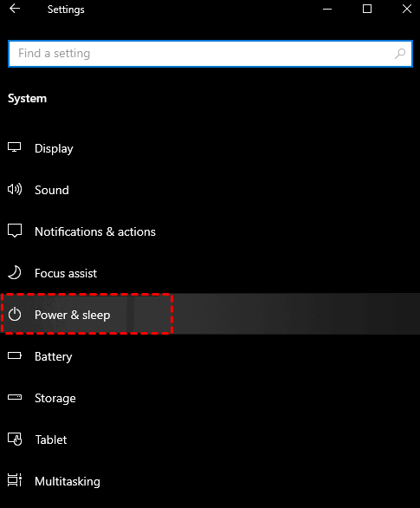Click the Notifications speech bubble icon
420x508 pixels.
click(15, 231)
